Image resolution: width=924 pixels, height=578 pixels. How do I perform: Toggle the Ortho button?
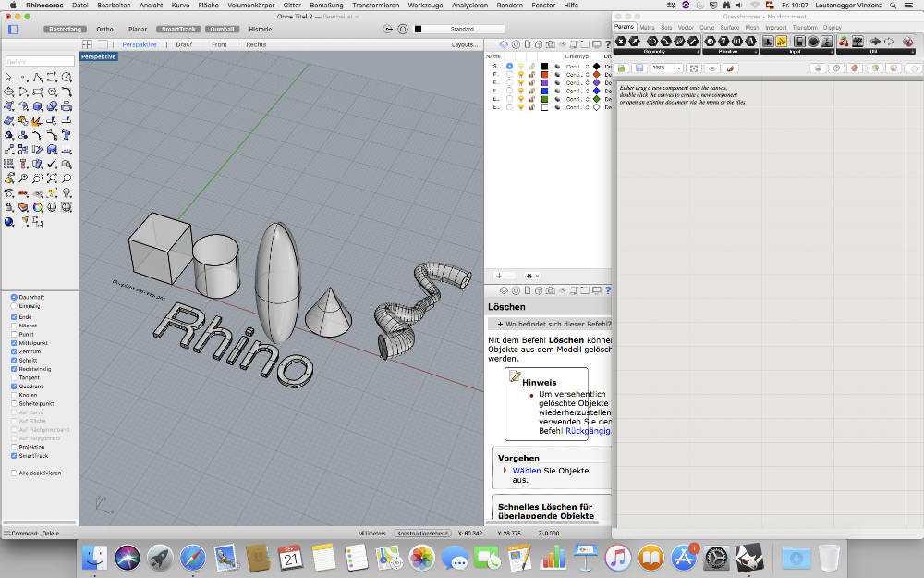tap(105, 29)
